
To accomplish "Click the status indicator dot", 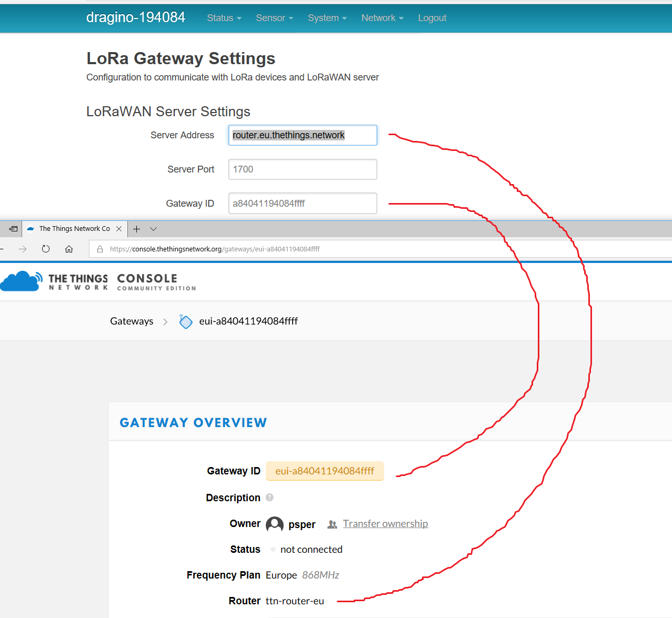I will point(273,550).
